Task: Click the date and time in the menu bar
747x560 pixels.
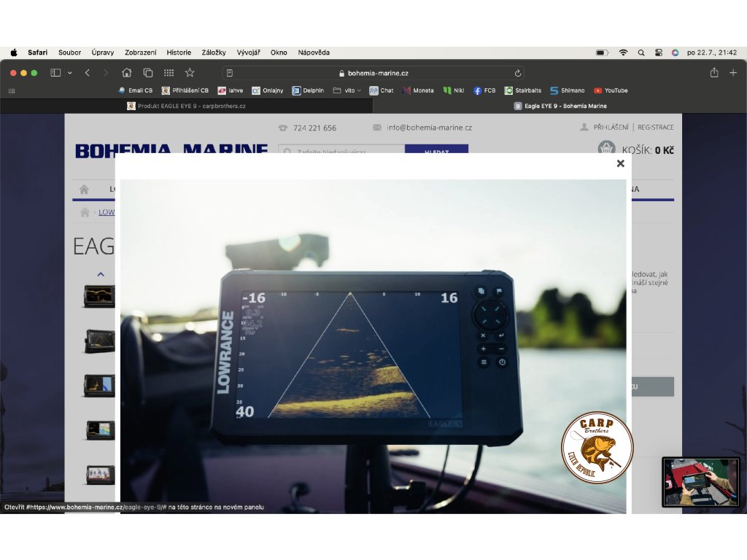Action: coord(712,52)
